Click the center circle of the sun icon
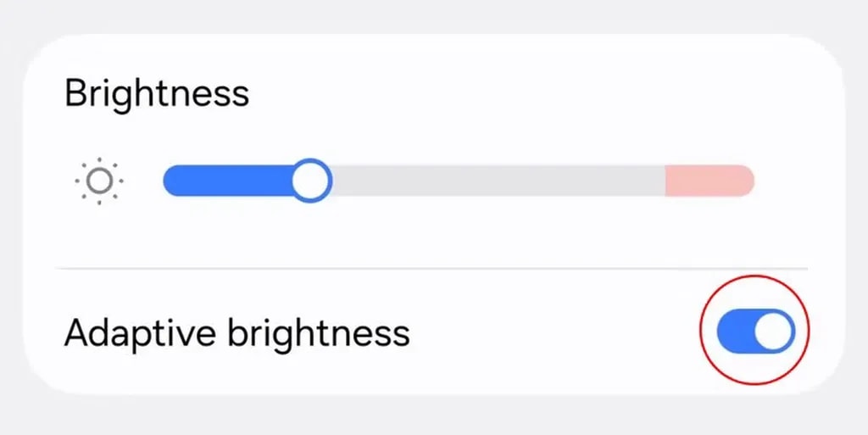Viewport: 868px width, 435px height. 99,181
